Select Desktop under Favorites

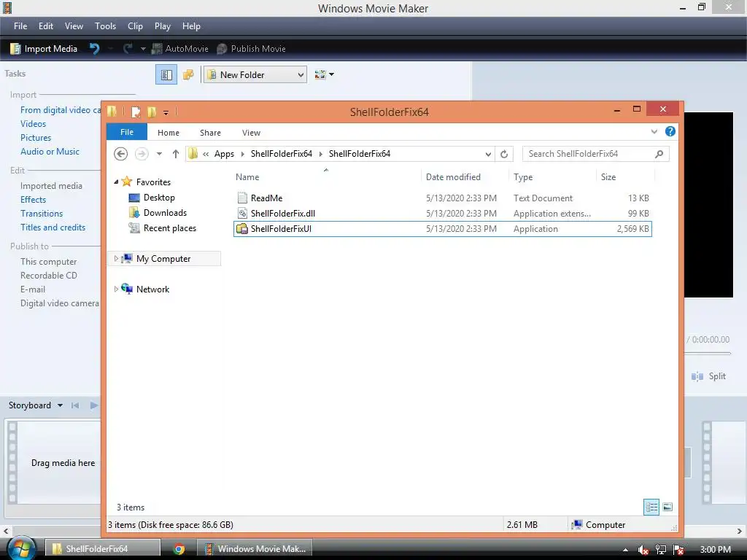tap(159, 198)
